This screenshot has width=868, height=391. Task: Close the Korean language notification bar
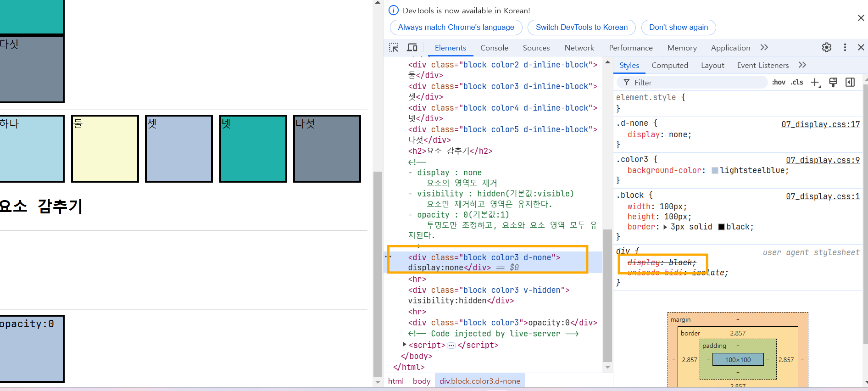click(861, 18)
